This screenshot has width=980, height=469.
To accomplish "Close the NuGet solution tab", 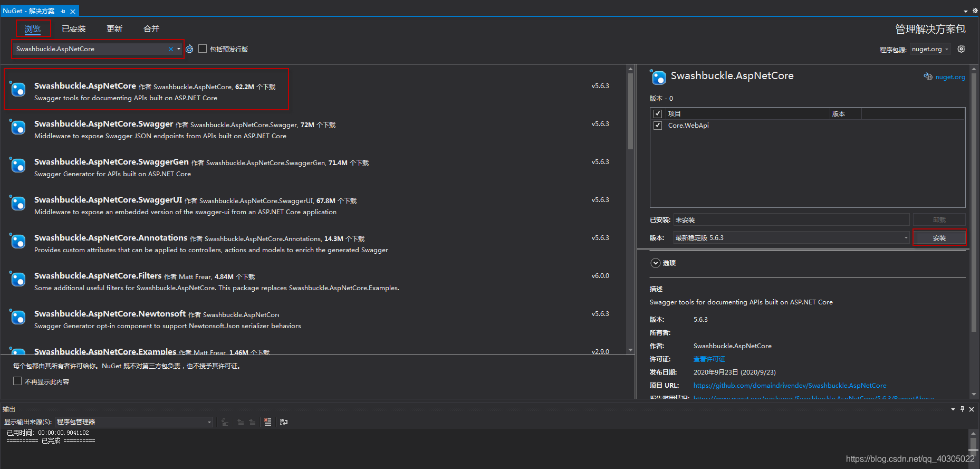I will [73, 11].
